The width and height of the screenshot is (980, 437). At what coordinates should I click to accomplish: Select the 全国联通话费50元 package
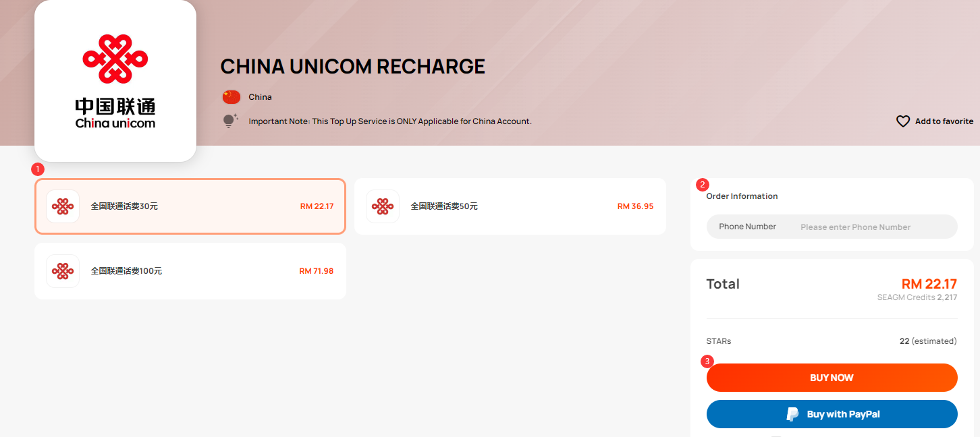pos(510,206)
